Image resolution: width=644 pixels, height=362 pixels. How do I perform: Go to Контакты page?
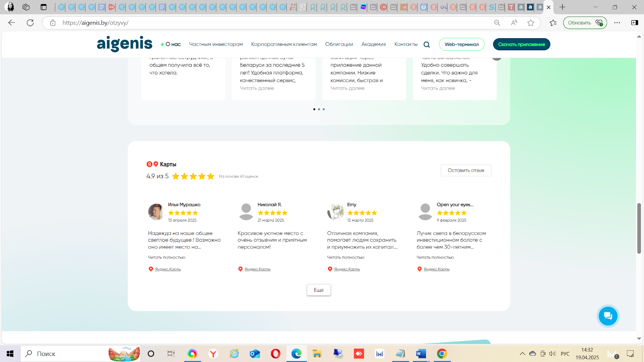tap(406, 44)
